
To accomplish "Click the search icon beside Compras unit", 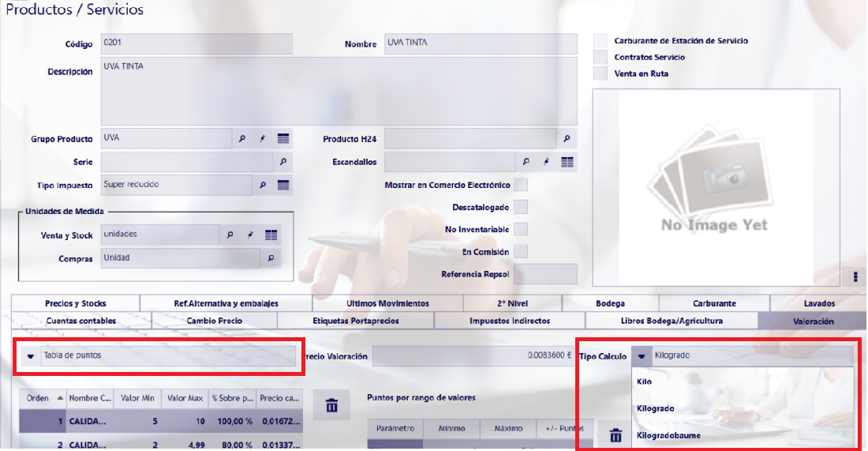I will click(270, 258).
